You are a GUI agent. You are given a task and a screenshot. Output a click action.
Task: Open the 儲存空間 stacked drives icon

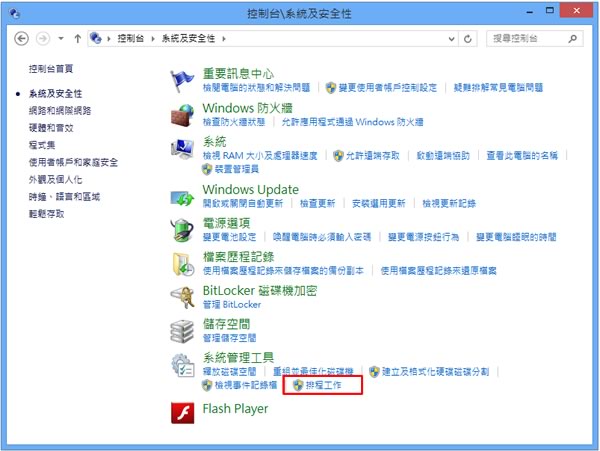pos(182,331)
